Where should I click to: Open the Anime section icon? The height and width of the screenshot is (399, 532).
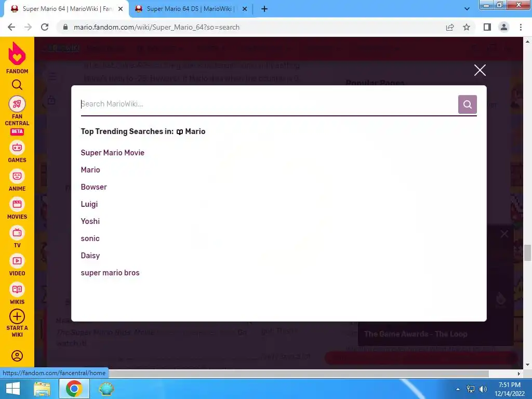point(17,176)
